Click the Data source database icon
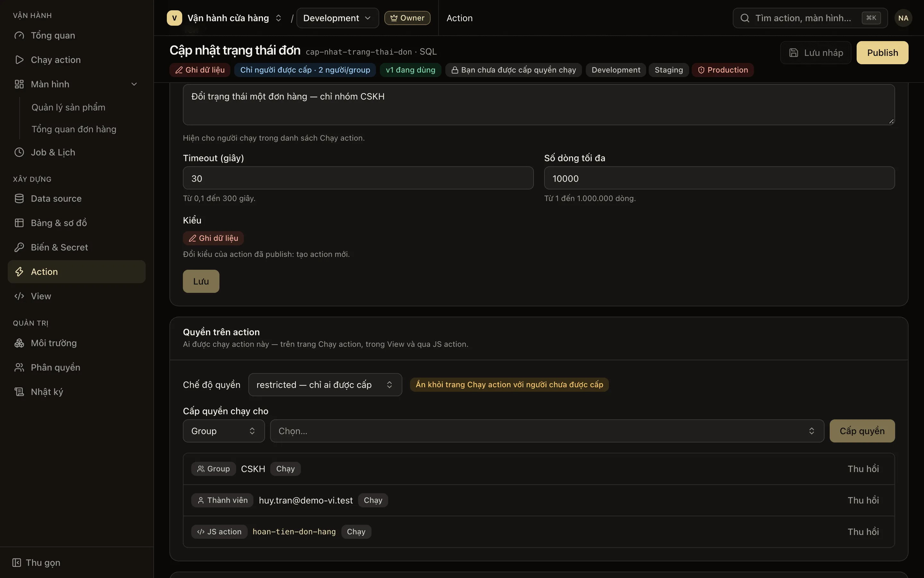Screen dimensions: 924x578 click(19, 198)
